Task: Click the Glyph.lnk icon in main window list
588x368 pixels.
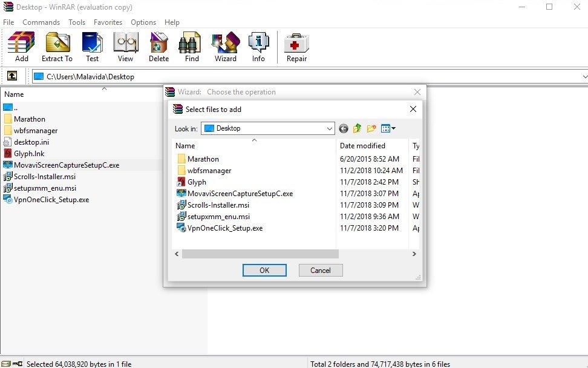Action: point(7,153)
